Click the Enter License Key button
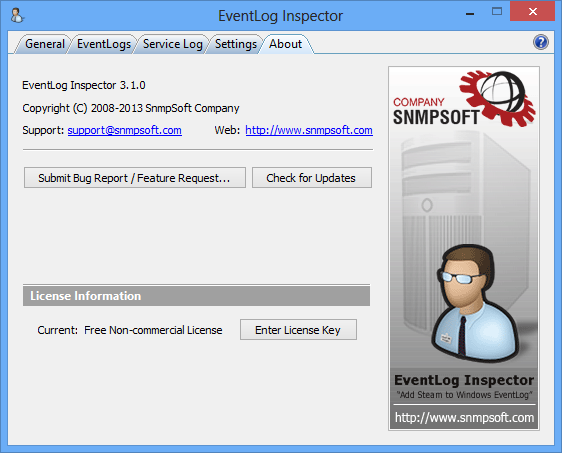562x453 pixels. (x=298, y=330)
